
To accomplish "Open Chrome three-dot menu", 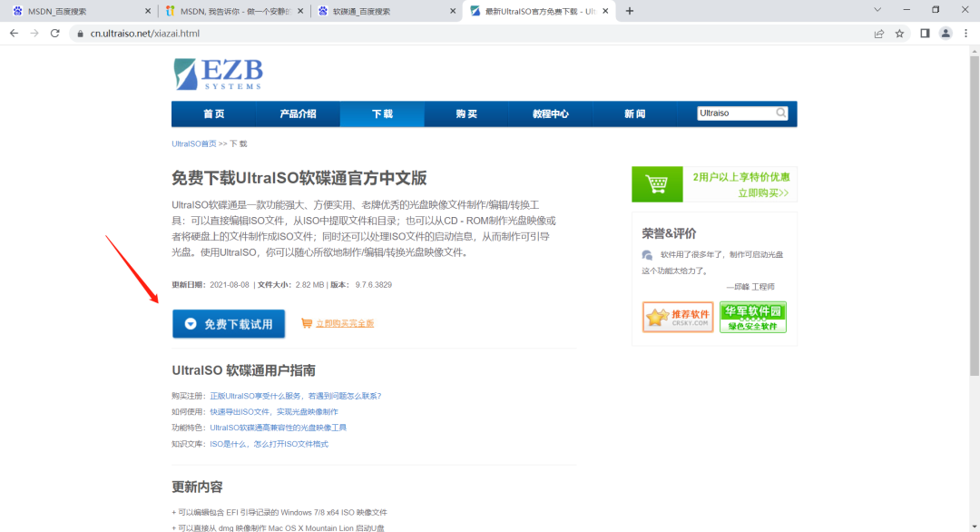I will coord(966,34).
